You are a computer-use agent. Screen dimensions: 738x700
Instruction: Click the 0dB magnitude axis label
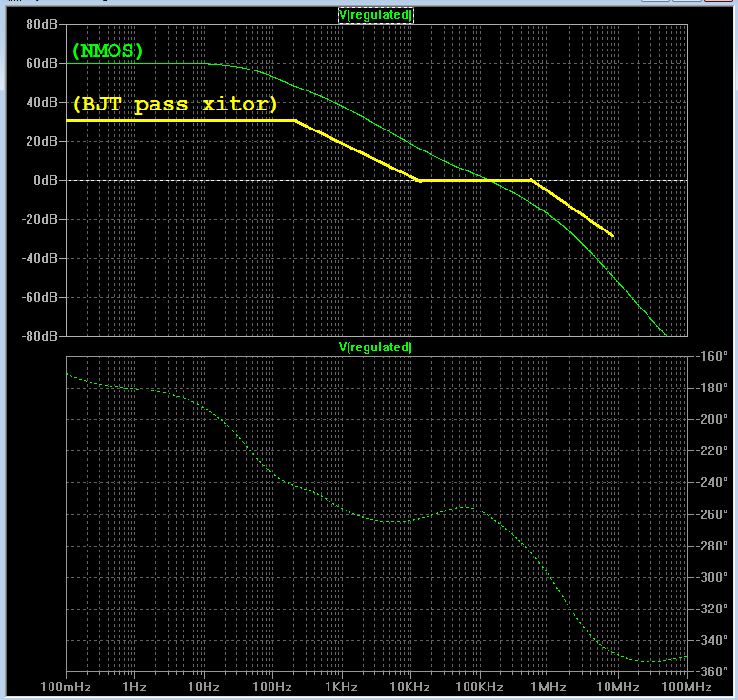tap(46, 180)
